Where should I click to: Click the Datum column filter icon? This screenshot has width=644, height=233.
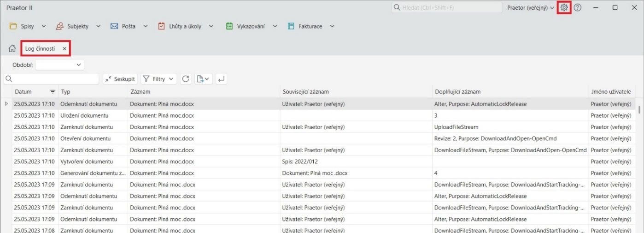pos(53,92)
